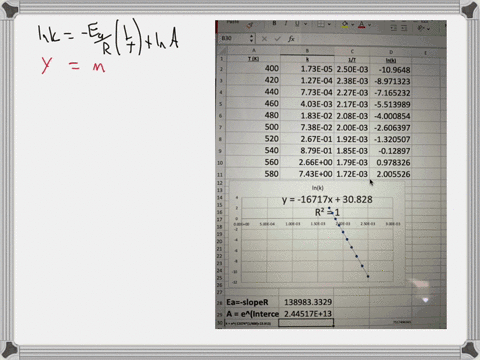Click the text Orientation icon
This screenshot has width=480, height=360.
pos(422,28)
